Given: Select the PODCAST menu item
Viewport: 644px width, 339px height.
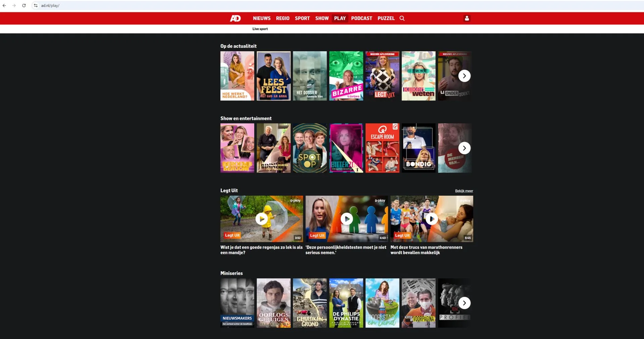Looking at the screenshot, I should click(x=361, y=18).
